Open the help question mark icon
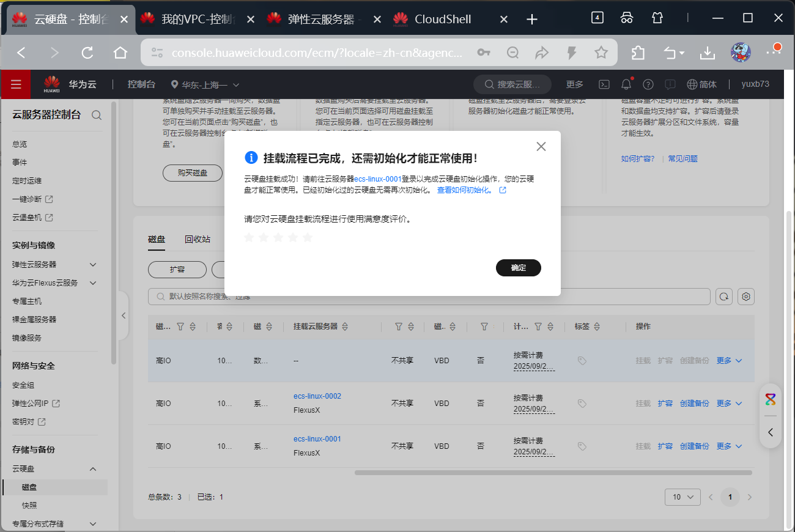795x532 pixels. click(x=648, y=84)
